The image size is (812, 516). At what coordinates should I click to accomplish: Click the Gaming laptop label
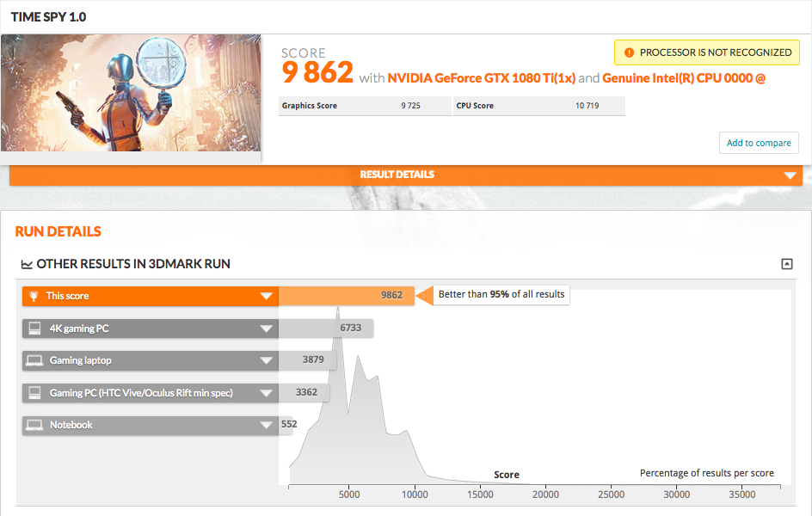[x=80, y=360]
